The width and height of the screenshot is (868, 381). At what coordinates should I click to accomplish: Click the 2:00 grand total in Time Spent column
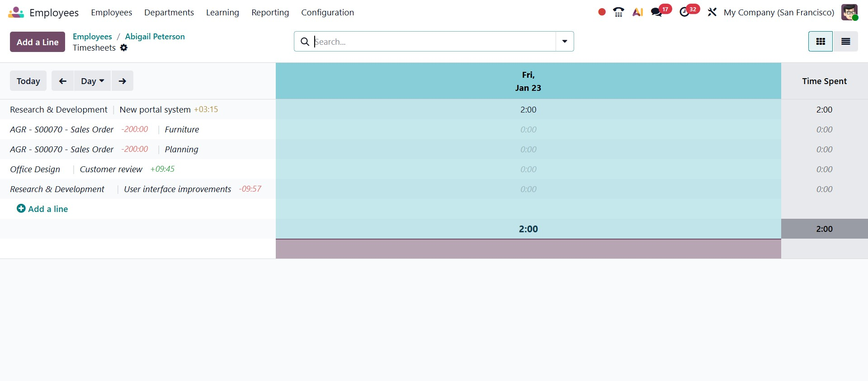[825, 229]
